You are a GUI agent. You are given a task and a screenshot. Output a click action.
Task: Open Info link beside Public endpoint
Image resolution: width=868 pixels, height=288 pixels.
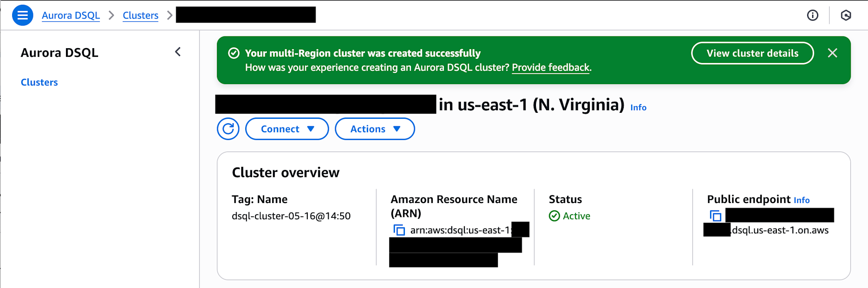[802, 200]
